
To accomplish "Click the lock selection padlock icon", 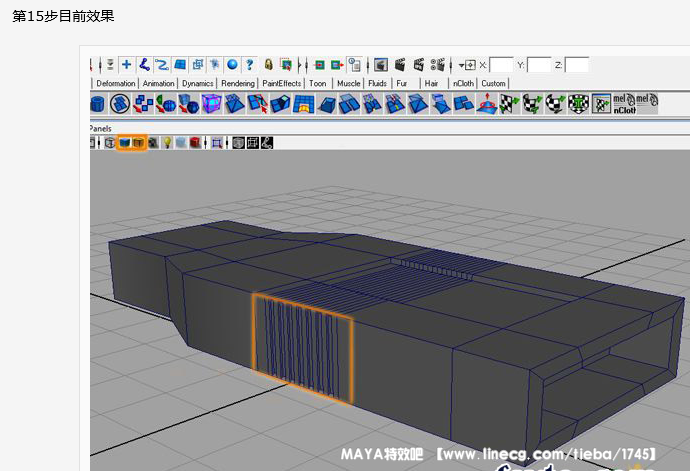I will point(268,64).
